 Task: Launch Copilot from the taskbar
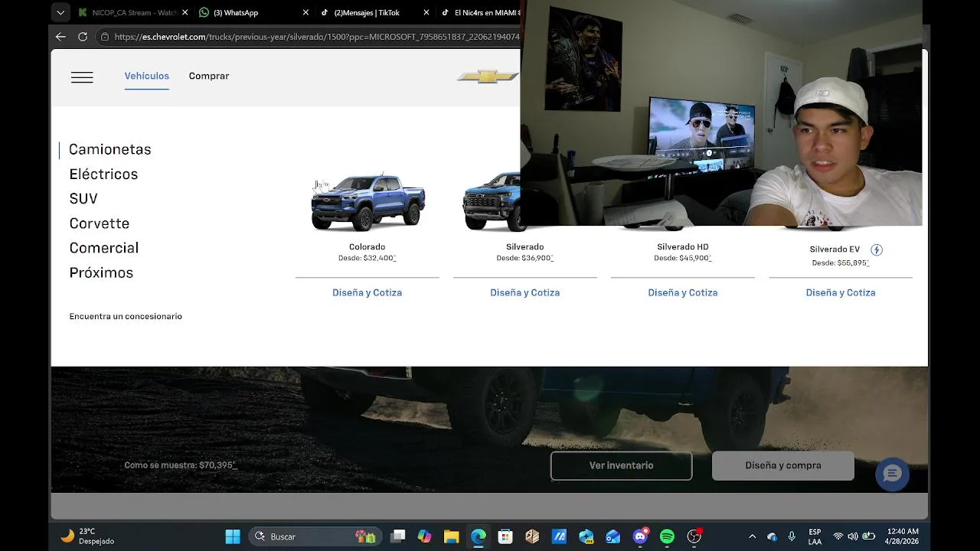(424, 536)
